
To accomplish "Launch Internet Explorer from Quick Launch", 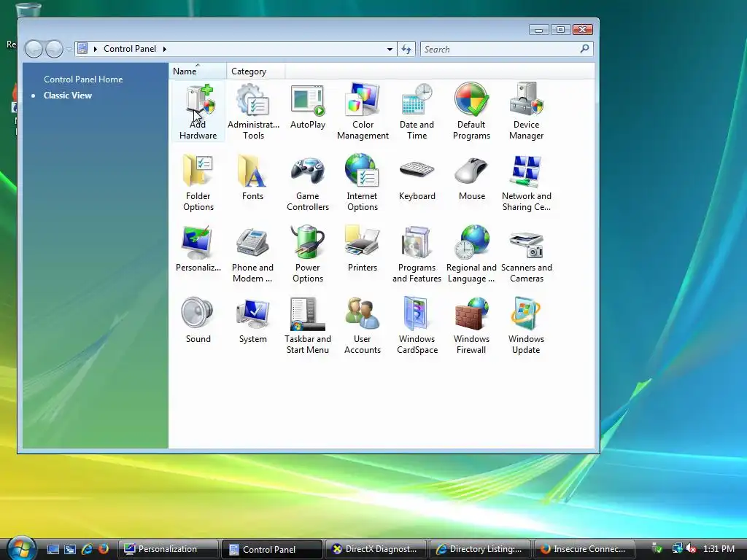I will click(x=87, y=550).
